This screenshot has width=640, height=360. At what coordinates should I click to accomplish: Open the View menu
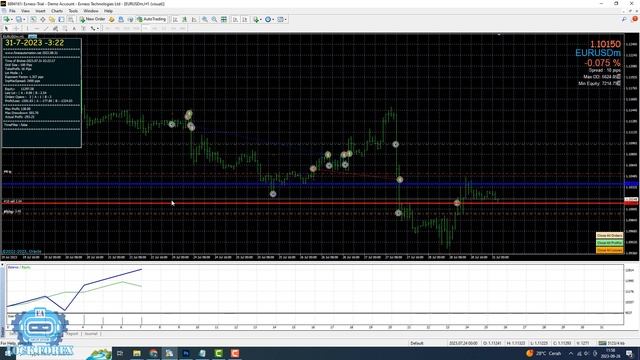coord(25,11)
